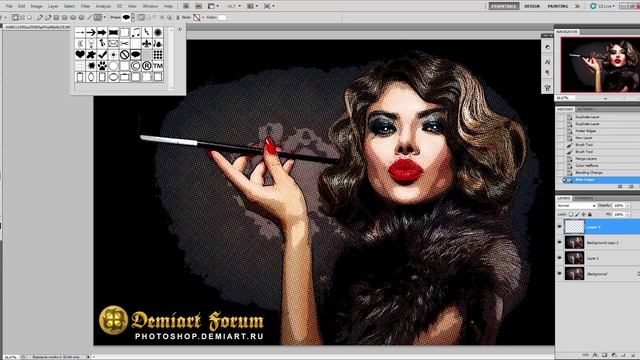Choose the starburst shape in top row

point(158,32)
